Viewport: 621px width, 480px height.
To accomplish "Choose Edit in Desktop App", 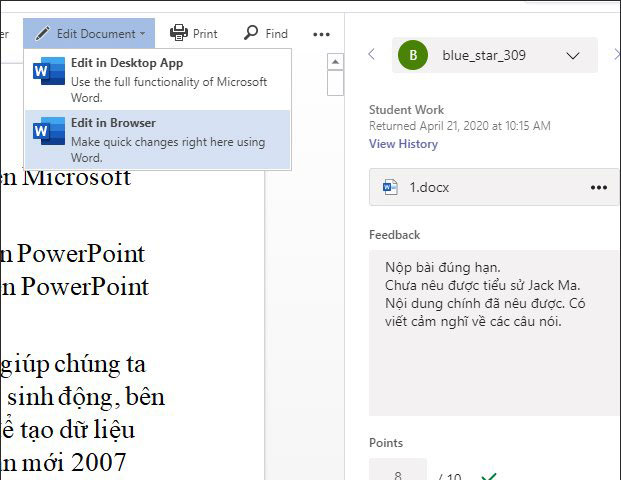I will tap(158, 79).
